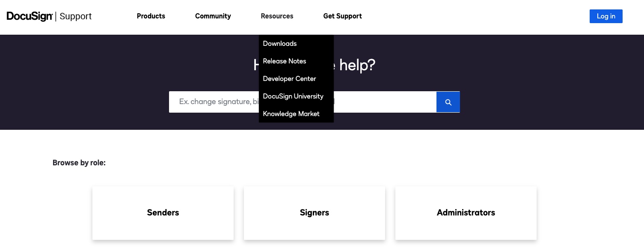Open the Get Support menu
The height and width of the screenshot is (251, 644).
pyautogui.click(x=342, y=16)
